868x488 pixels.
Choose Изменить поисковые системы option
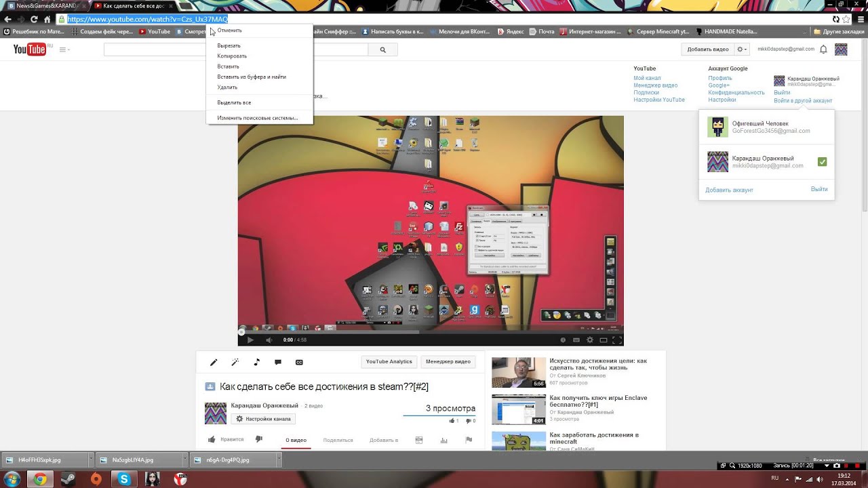258,118
